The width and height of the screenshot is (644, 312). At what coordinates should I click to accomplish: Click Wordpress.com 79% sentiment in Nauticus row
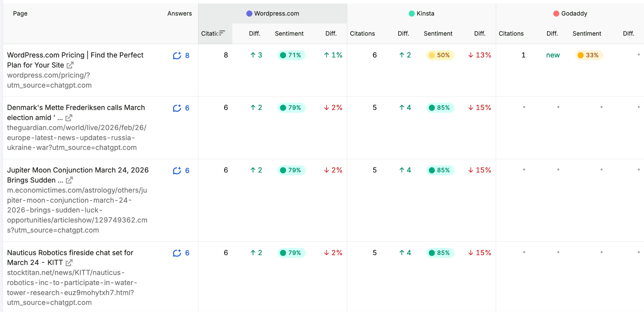click(291, 253)
